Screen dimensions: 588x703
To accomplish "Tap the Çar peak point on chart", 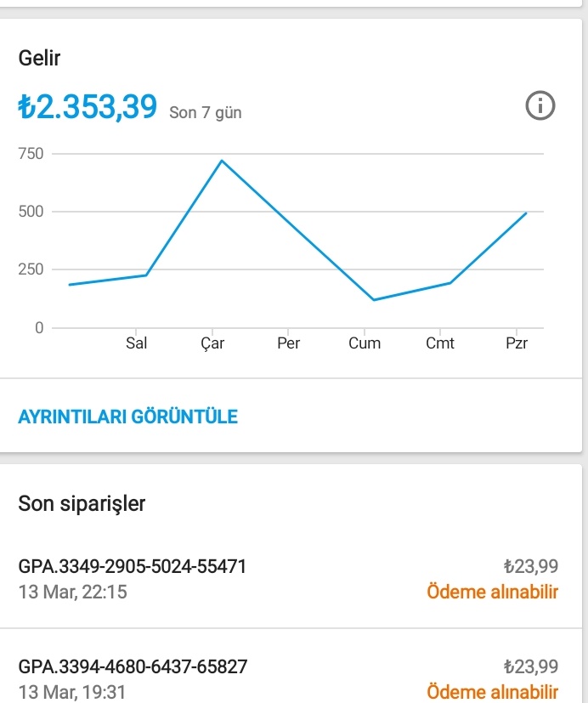I will click(222, 161).
